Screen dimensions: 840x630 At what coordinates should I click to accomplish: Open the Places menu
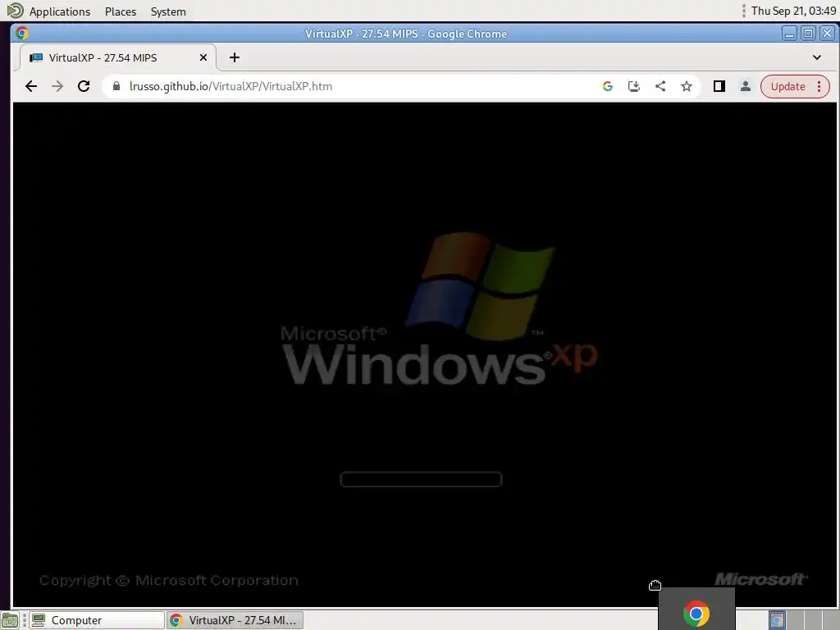point(121,11)
